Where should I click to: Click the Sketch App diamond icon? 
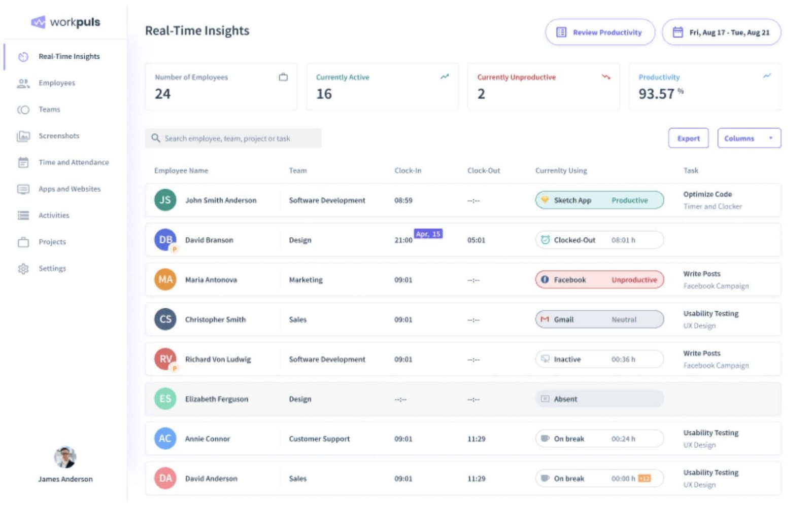[545, 200]
